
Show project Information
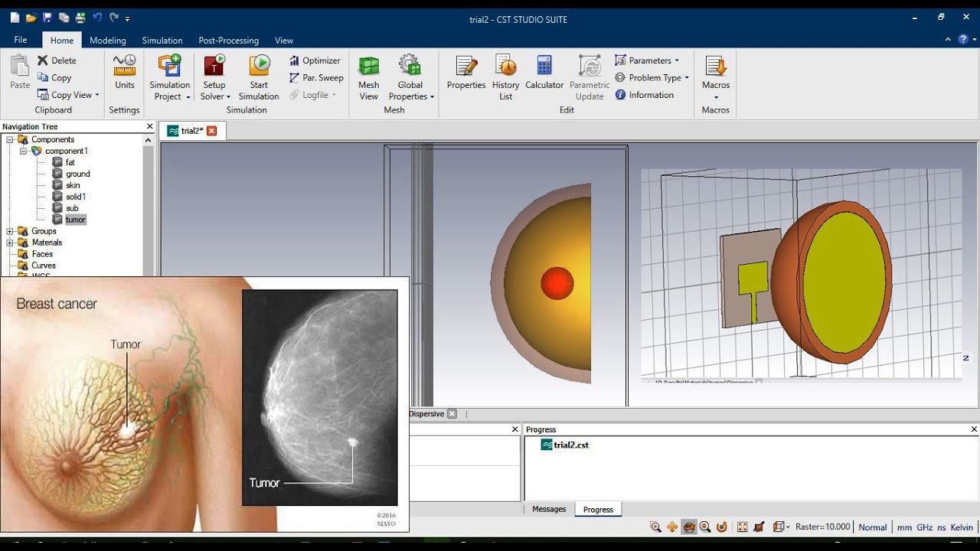click(645, 95)
